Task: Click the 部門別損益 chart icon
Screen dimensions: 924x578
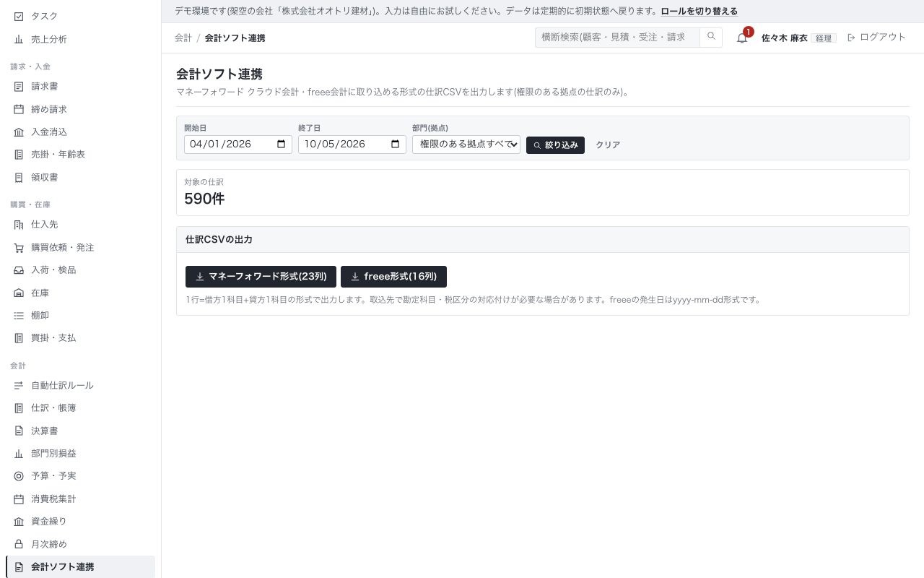Action: pyautogui.click(x=19, y=454)
